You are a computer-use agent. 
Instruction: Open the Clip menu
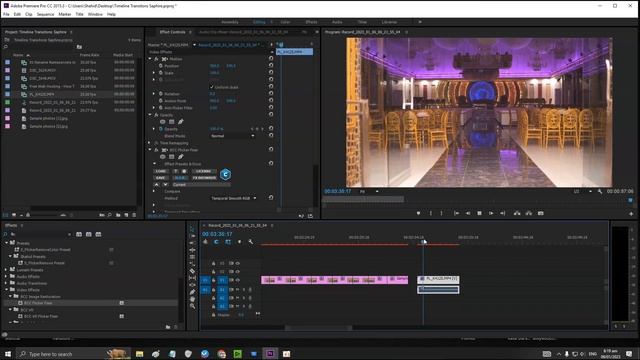pyautogui.click(x=29, y=14)
